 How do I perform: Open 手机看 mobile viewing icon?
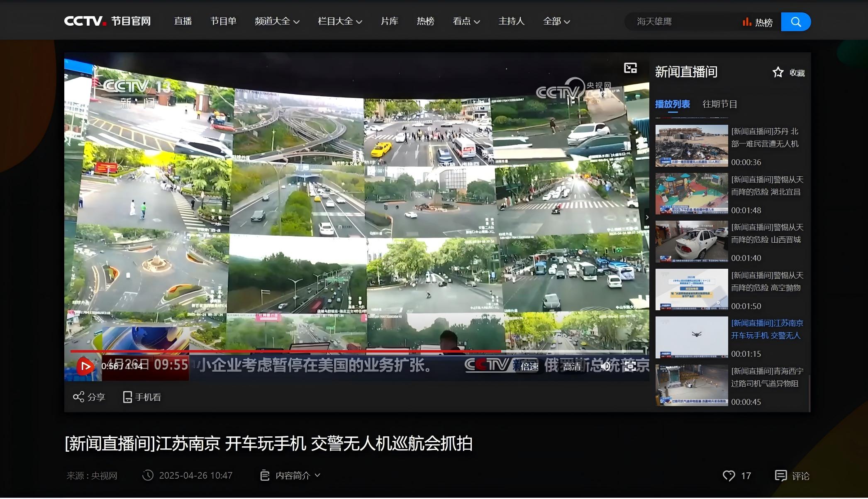[128, 397]
